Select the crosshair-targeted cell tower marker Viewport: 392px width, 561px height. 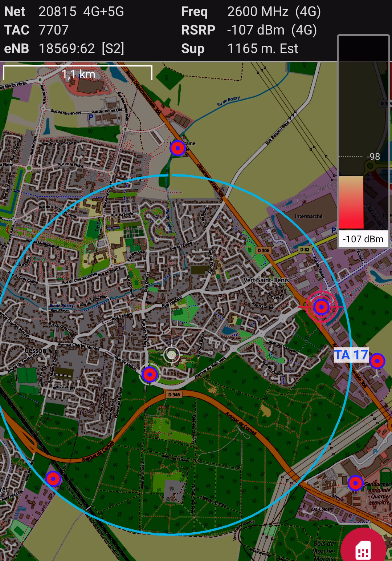pyautogui.click(x=321, y=307)
